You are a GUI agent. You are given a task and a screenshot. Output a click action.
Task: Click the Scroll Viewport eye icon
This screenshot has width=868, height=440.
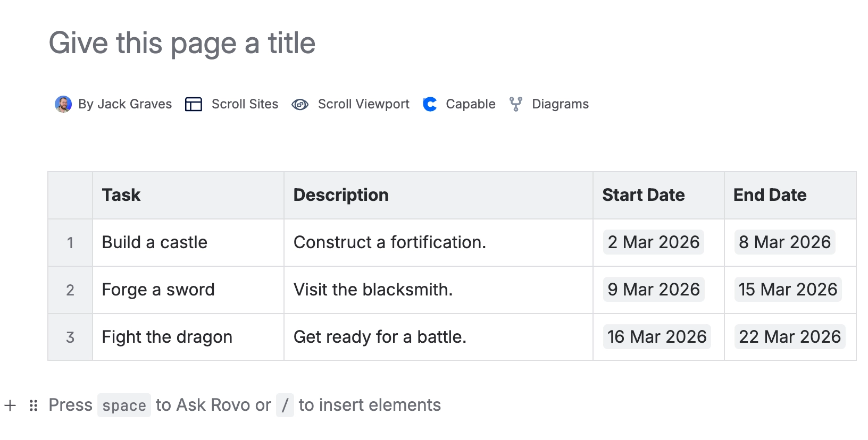pos(300,104)
